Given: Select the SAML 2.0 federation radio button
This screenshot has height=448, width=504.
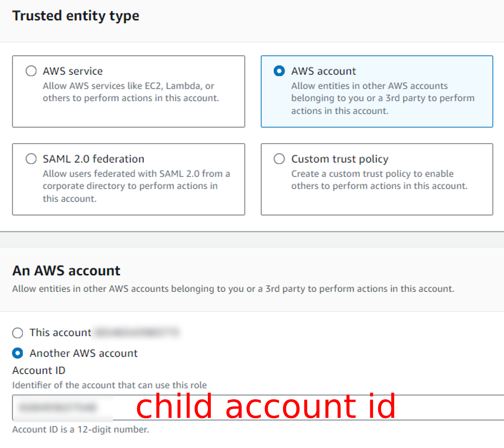Looking at the screenshot, I should [31, 159].
